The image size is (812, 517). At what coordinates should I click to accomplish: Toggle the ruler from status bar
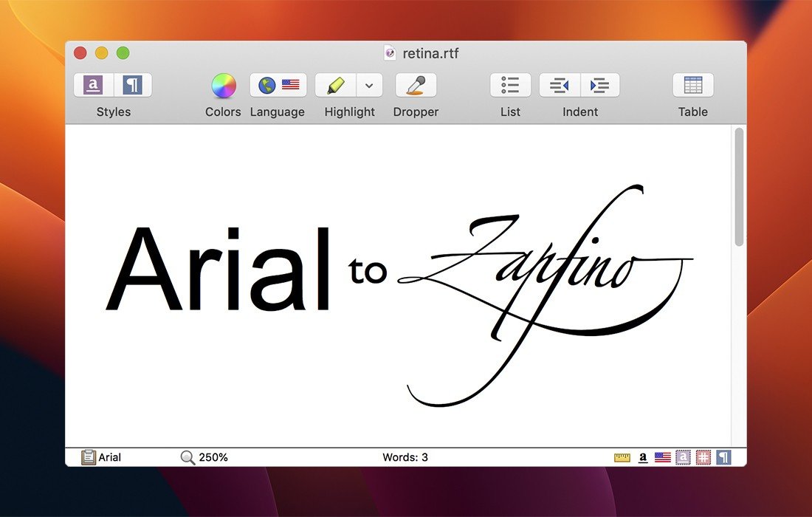(x=622, y=458)
